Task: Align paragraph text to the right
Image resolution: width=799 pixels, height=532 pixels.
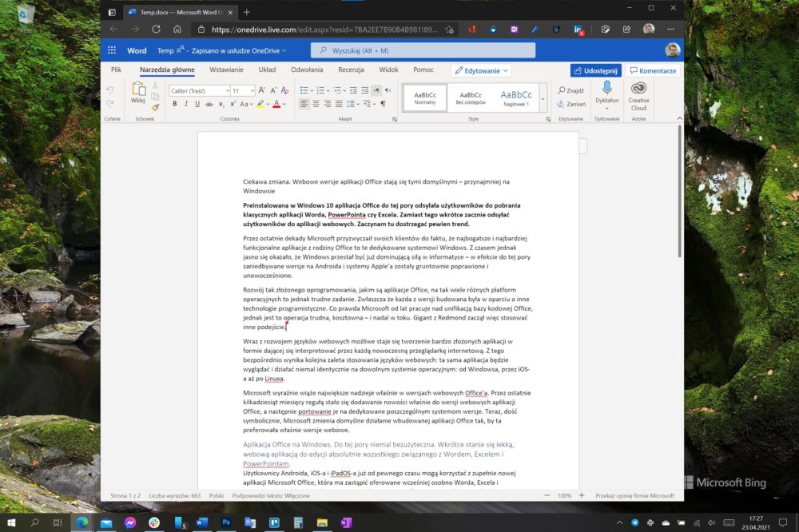Action: tap(328, 104)
